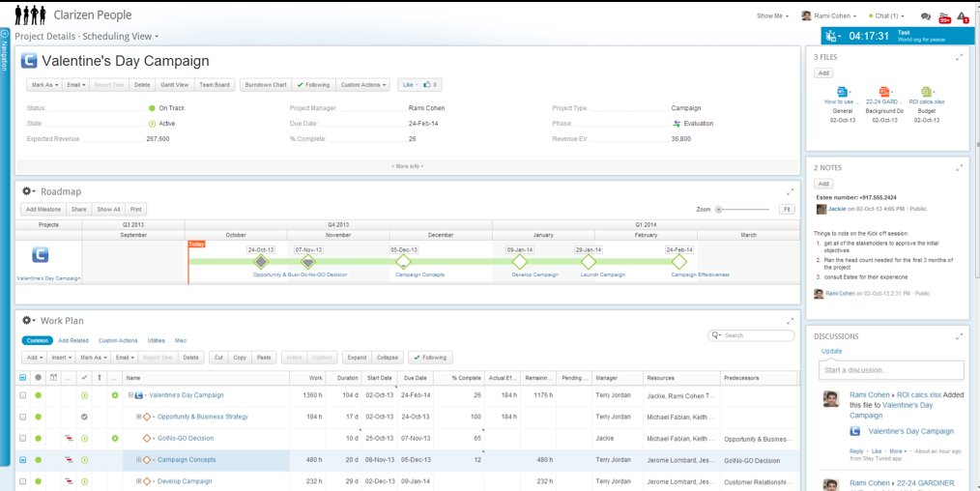Screen dimensions: 980x491
Task: Click the project icon beside the Valentine's Day Campaign title
Action: click(x=29, y=61)
